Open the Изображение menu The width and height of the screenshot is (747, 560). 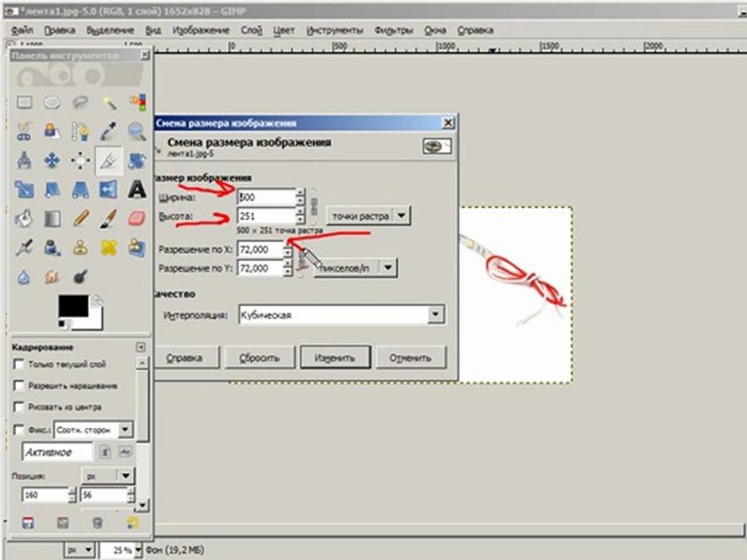[201, 30]
